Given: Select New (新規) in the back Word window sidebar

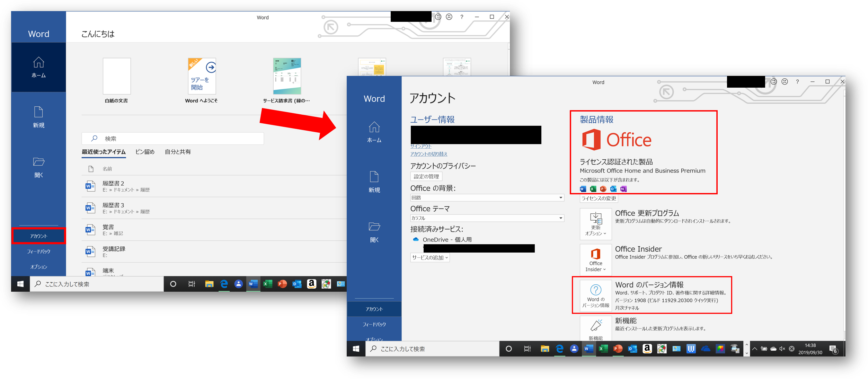Looking at the screenshot, I should coord(38,117).
